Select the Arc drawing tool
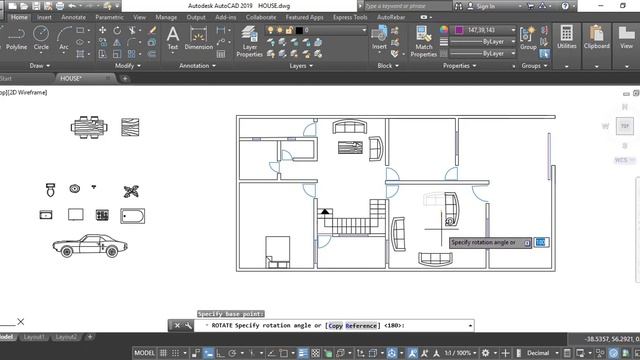This screenshot has width=640, height=360. (64, 38)
